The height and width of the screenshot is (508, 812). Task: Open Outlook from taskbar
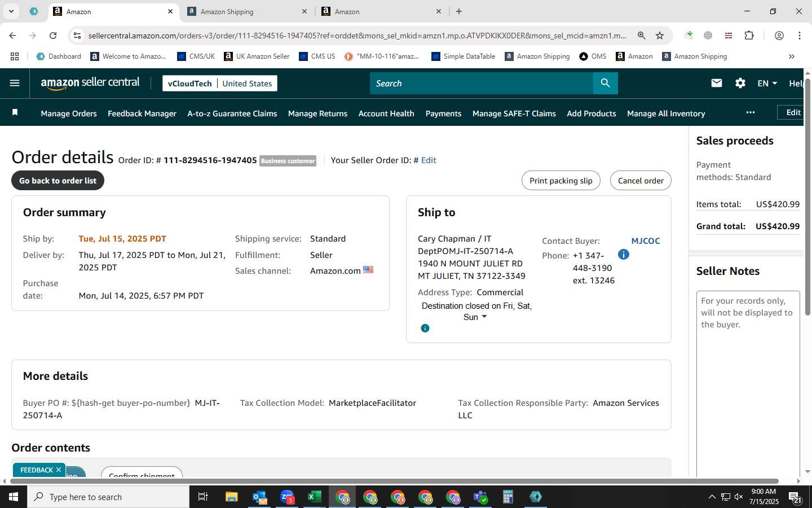click(259, 497)
